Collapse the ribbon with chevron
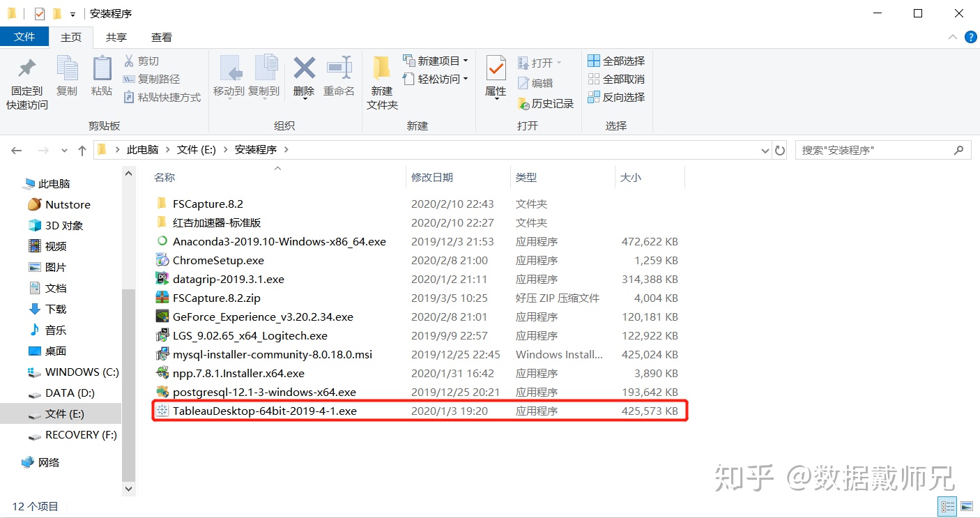The width and height of the screenshot is (980, 518). (953, 37)
